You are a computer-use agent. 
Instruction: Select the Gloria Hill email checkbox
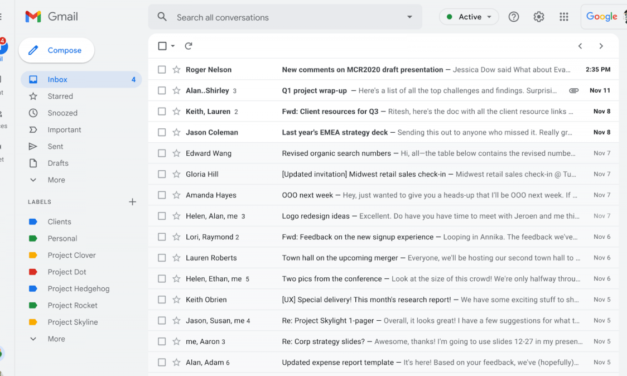(162, 174)
